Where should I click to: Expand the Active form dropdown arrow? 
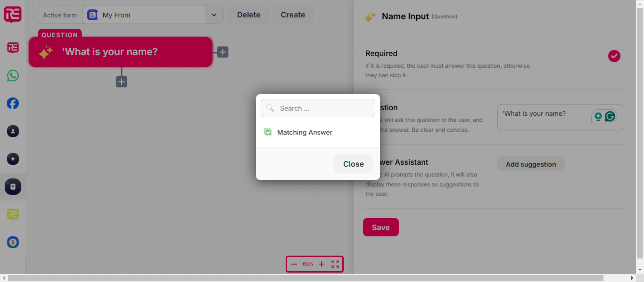[214, 15]
